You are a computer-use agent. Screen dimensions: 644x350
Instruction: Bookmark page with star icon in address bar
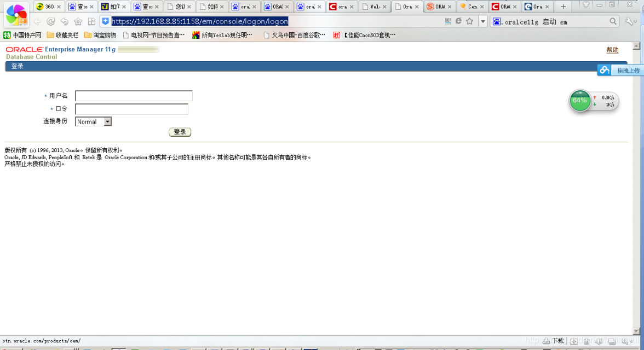[469, 21]
